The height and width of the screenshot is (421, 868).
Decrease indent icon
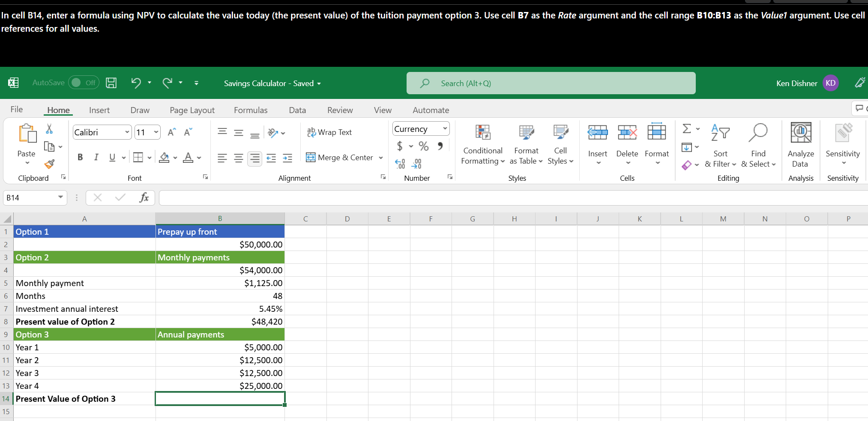click(x=271, y=158)
